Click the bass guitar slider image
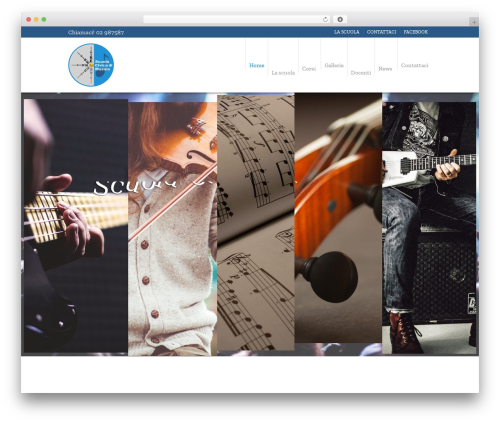The width and height of the screenshot is (500, 423). [x=76, y=226]
